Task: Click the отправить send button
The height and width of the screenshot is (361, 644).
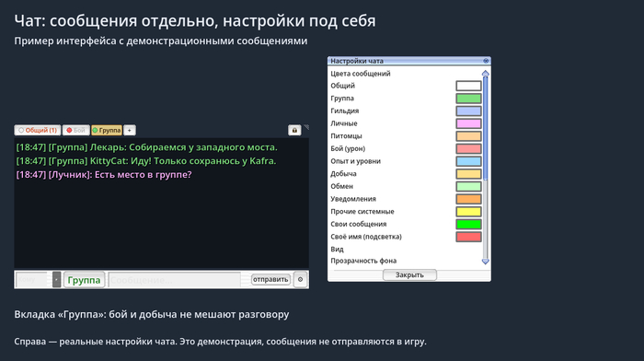Action: [270, 280]
